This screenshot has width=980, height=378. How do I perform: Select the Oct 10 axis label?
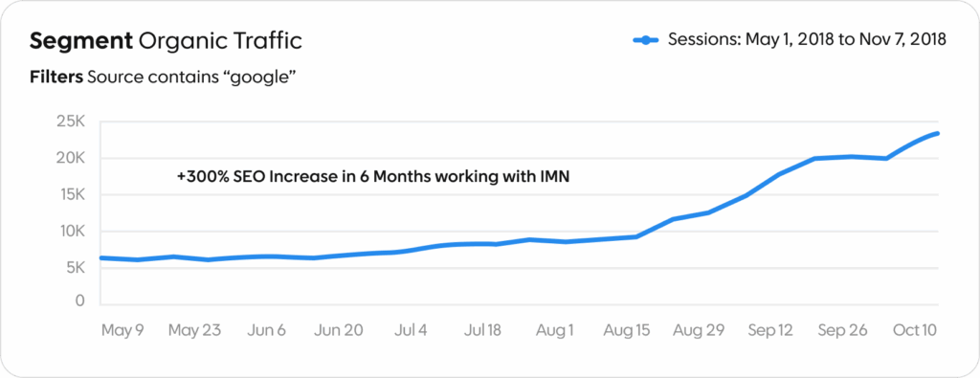[x=914, y=330]
